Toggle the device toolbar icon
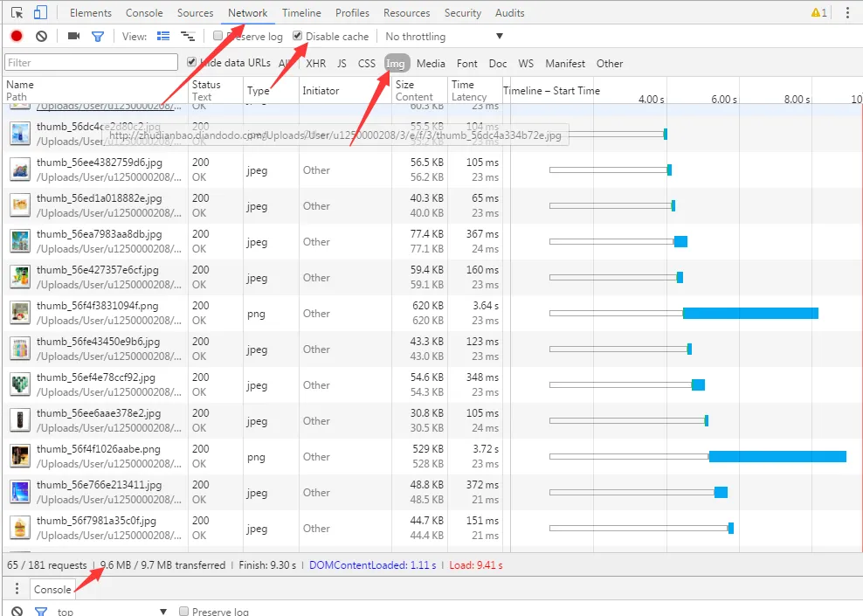Viewport: 863px width, 616px height. pos(40,12)
